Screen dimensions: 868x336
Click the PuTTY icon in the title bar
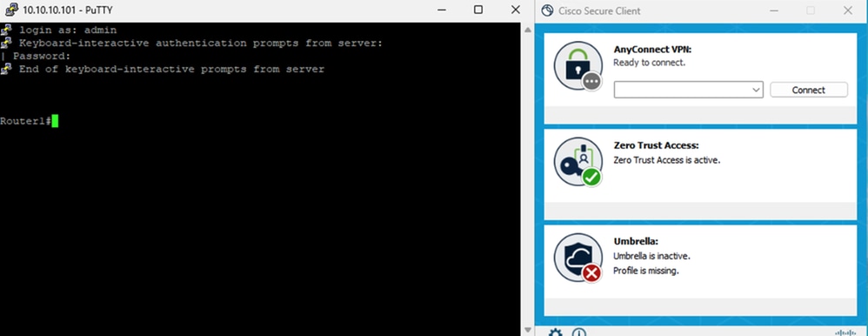[11, 10]
